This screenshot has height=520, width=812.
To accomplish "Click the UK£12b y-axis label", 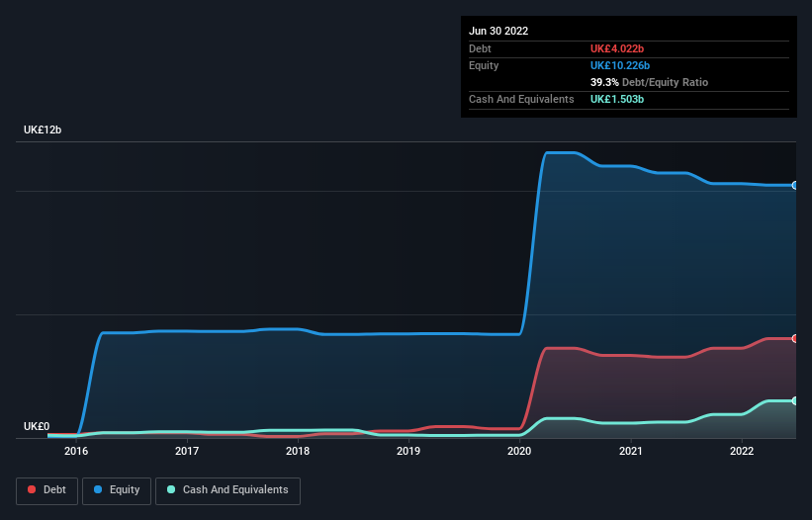I will (x=43, y=130).
